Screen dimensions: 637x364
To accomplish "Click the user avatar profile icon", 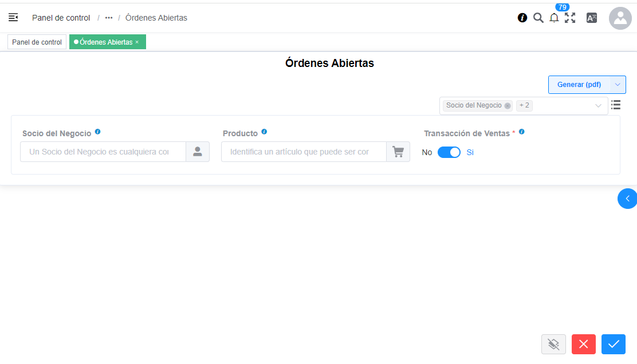I will point(620,18).
